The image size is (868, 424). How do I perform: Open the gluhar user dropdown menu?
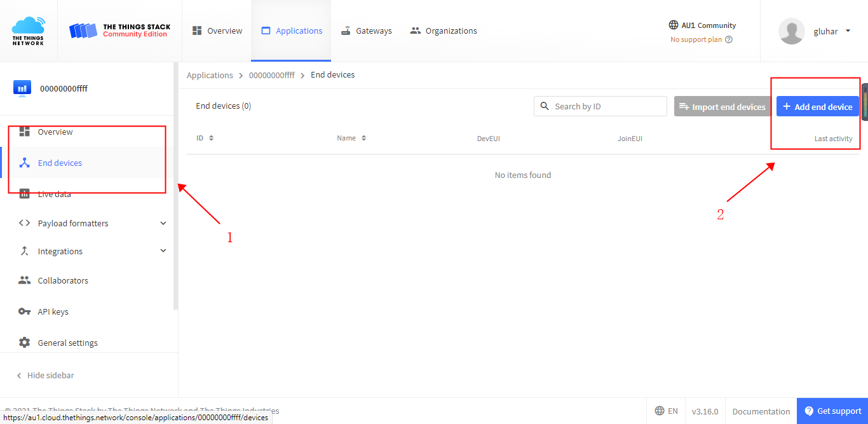coord(848,31)
